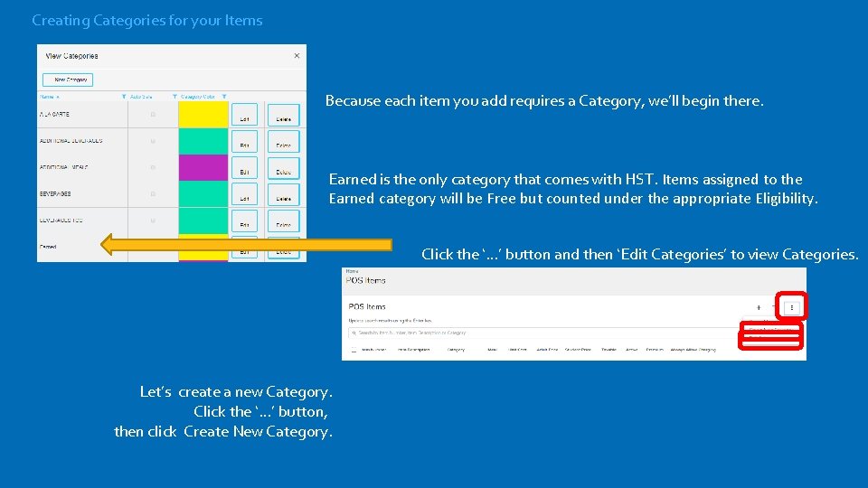The image size is (868, 488).
Task: Select the ADDITIONAL BEVERAGES category name
Action: point(71,141)
